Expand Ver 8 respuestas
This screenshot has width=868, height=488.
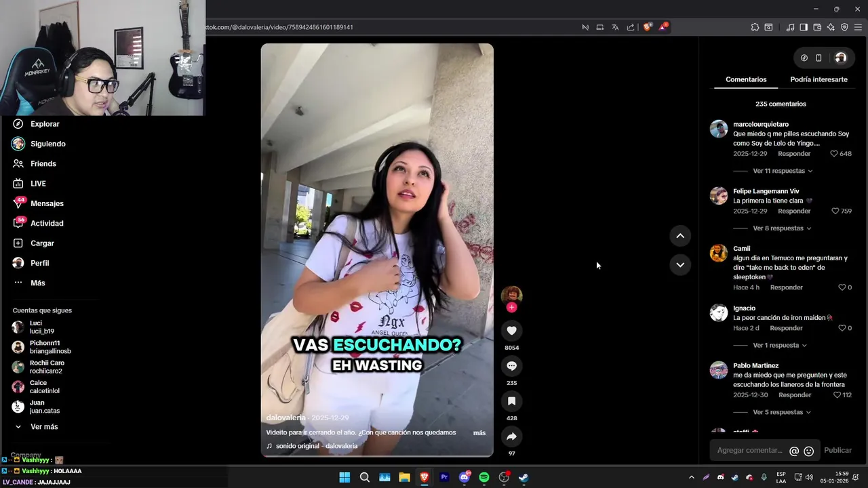click(782, 228)
